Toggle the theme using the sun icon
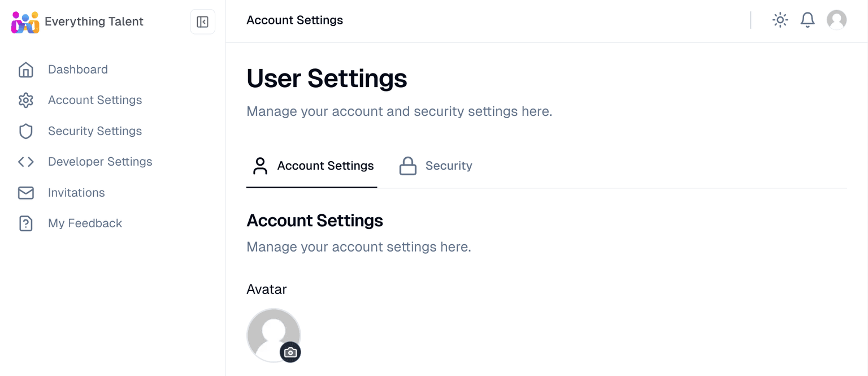The image size is (868, 376). coord(780,19)
